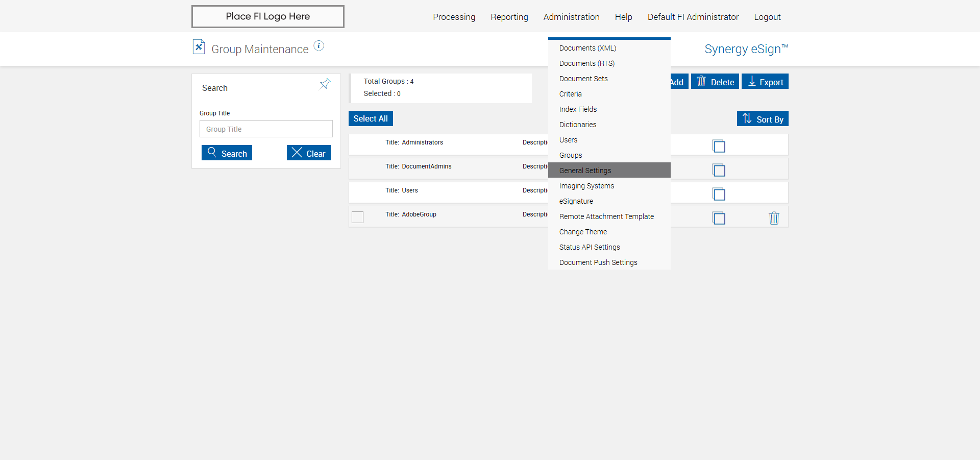Choose Change Theme menu entry

[583, 232]
